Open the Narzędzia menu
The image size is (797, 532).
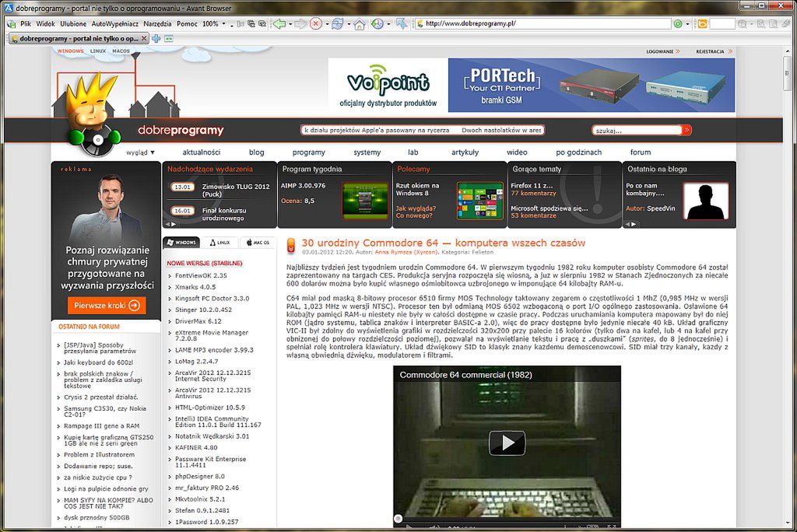tap(157, 24)
